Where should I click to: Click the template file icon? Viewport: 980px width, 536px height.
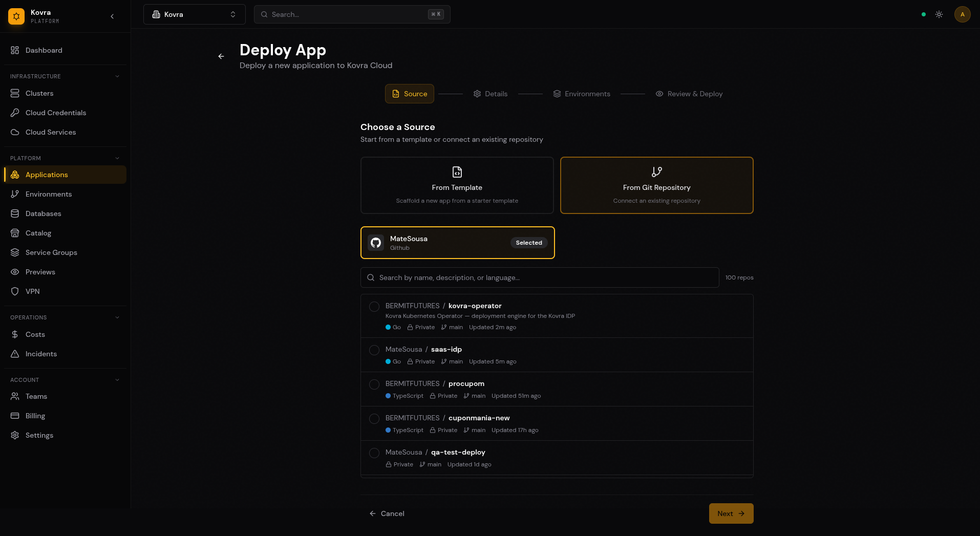[457, 171]
